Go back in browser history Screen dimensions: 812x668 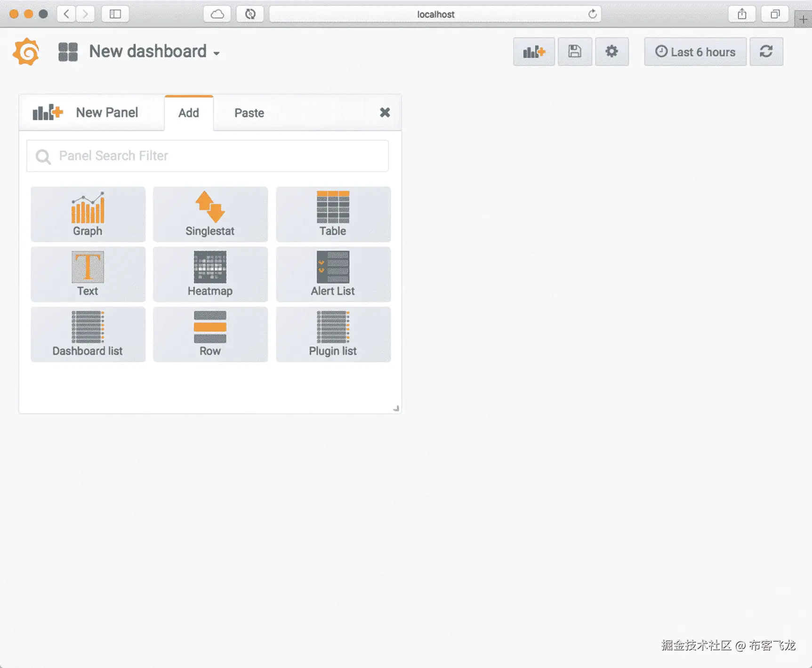click(66, 14)
